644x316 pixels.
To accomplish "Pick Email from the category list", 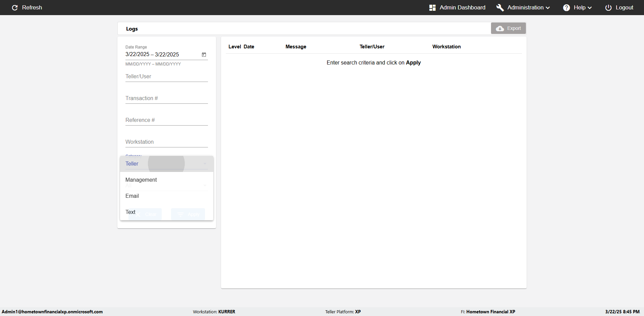I will [x=167, y=196].
